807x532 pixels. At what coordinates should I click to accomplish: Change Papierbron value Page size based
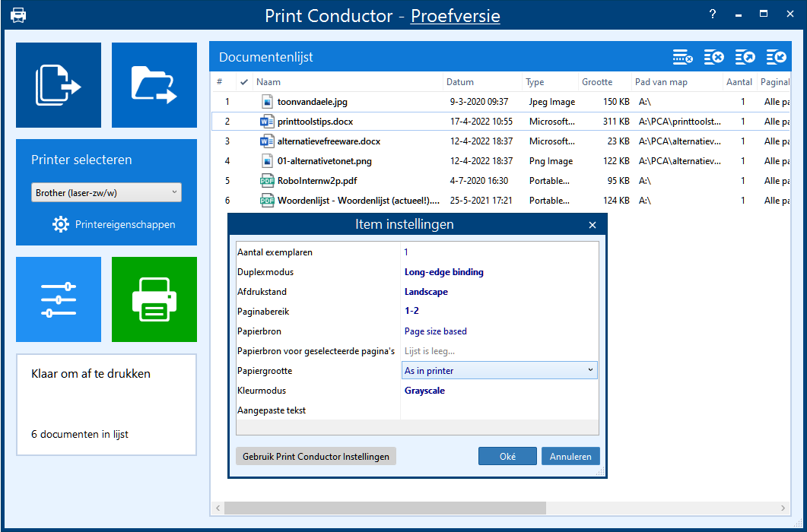pyautogui.click(x=435, y=331)
